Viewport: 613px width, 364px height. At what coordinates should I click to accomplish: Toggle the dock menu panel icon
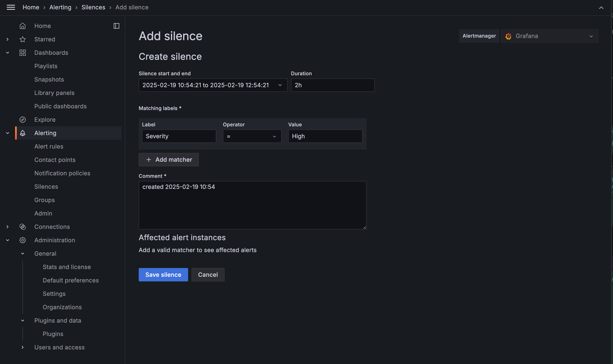116,26
